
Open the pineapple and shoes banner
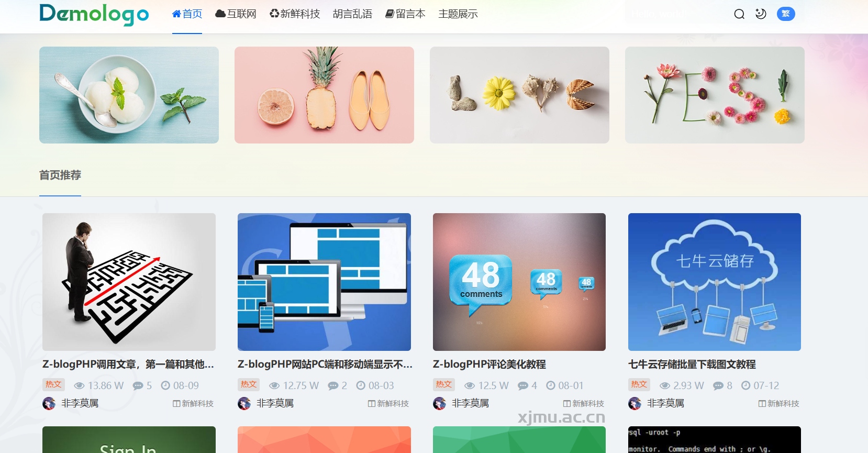(324, 95)
